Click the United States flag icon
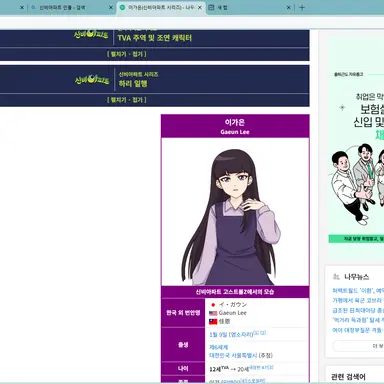 (x=213, y=313)
